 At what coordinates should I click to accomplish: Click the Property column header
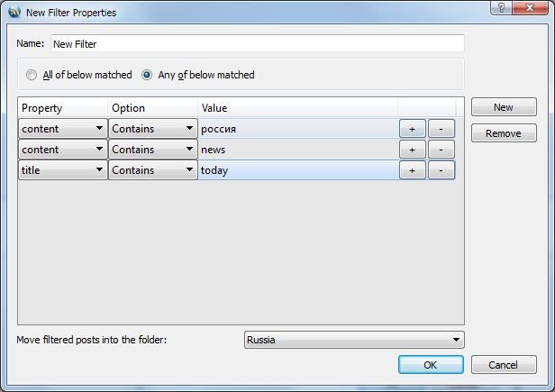(63, 108)
